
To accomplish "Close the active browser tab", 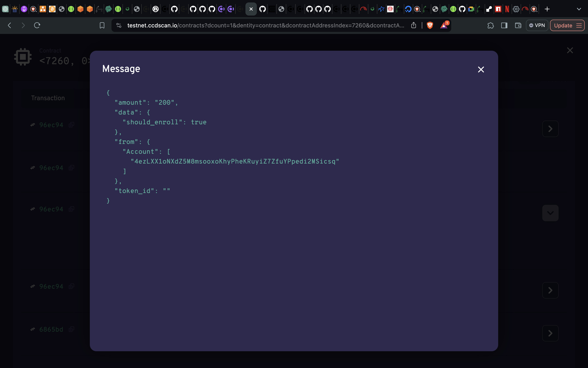I will coord(251,9).
